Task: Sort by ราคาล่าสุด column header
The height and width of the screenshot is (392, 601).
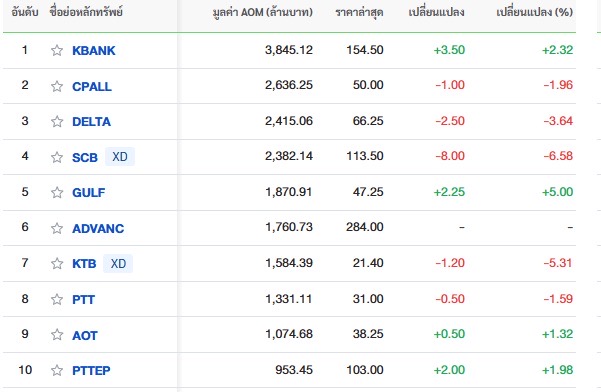Action: 359,12
